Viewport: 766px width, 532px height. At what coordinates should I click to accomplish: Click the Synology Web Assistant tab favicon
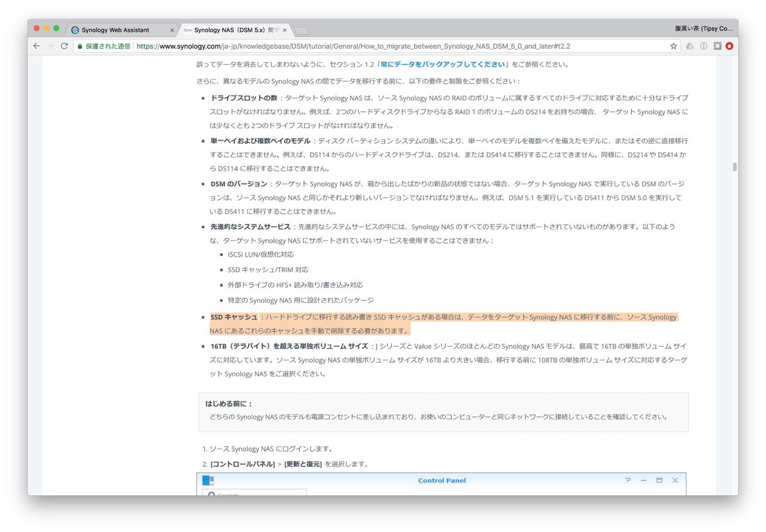(75, 30)
